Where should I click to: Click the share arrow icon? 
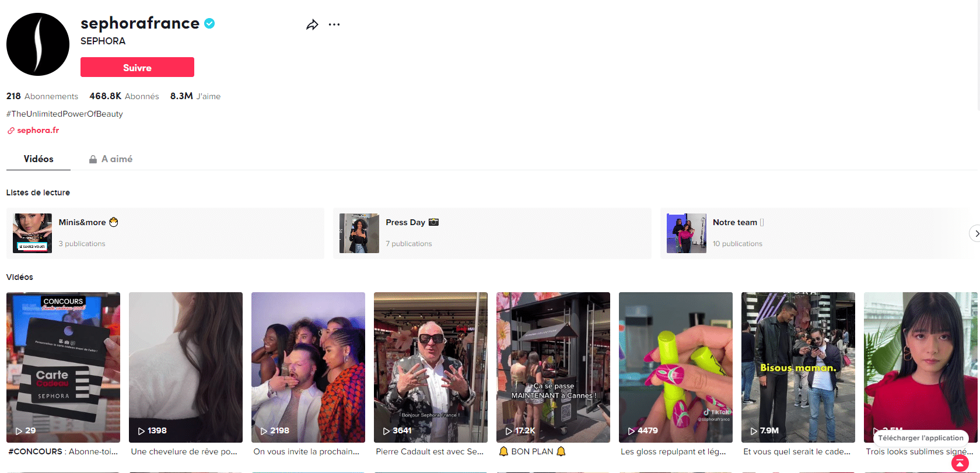(312, 24)
